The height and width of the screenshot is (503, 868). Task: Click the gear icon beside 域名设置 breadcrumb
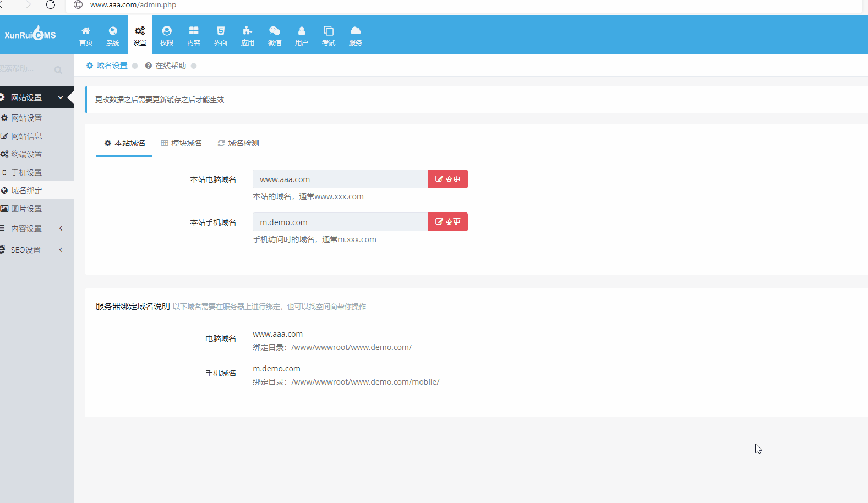pos(90,65)
